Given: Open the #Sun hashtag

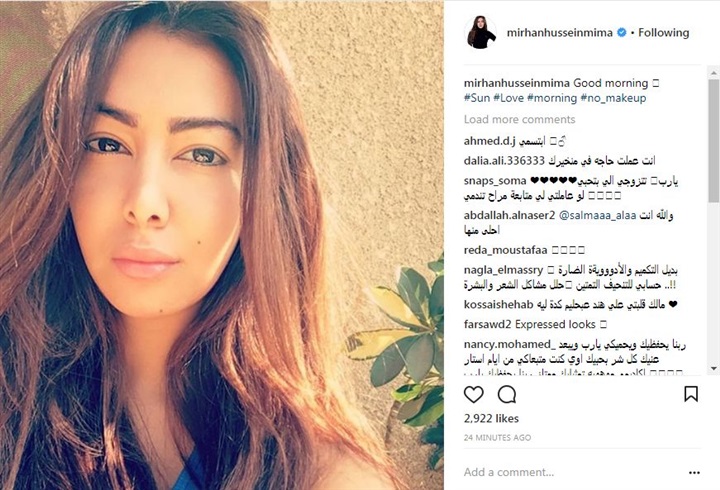Looking at the screenshot, I should [x=477, y=98].
